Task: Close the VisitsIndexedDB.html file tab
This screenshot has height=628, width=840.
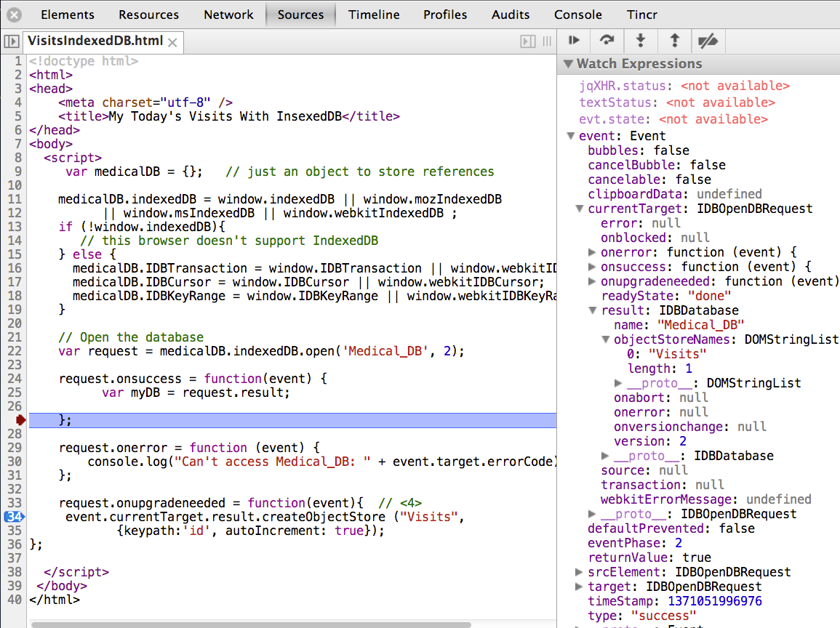Action: 172,43
